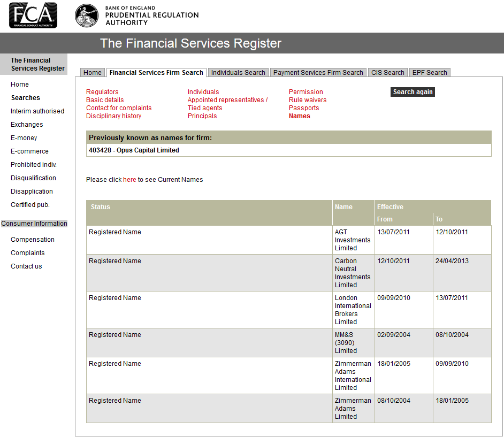Go to Exchanges in the sidebar
The width and height of the screenshot is (504, 437).
27,124
